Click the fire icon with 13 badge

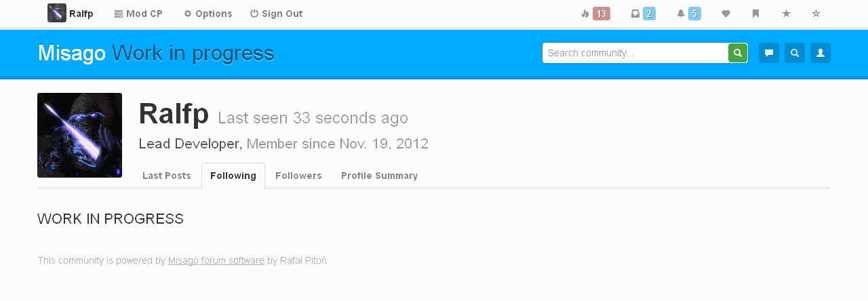(x=595, y=14)
